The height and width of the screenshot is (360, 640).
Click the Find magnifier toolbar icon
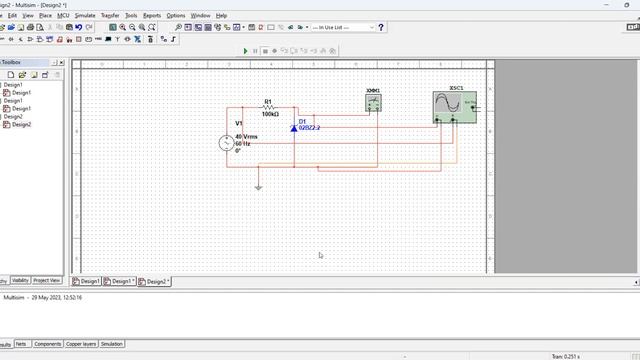tap(178, 27)
